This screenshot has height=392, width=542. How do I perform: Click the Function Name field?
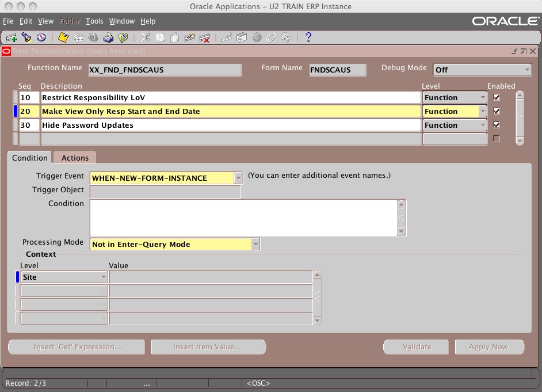tap(165, 70)
